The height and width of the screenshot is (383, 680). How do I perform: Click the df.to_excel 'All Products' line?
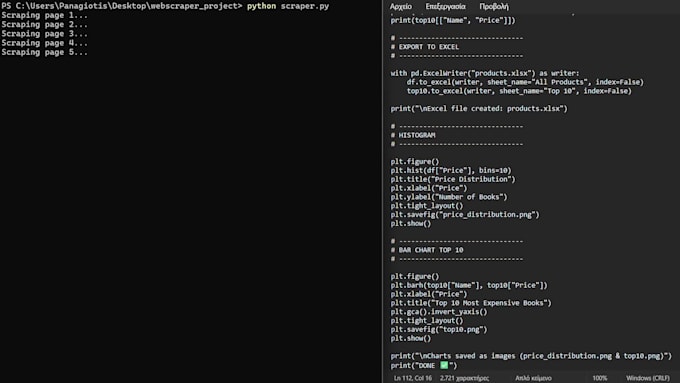coord(525,82)
